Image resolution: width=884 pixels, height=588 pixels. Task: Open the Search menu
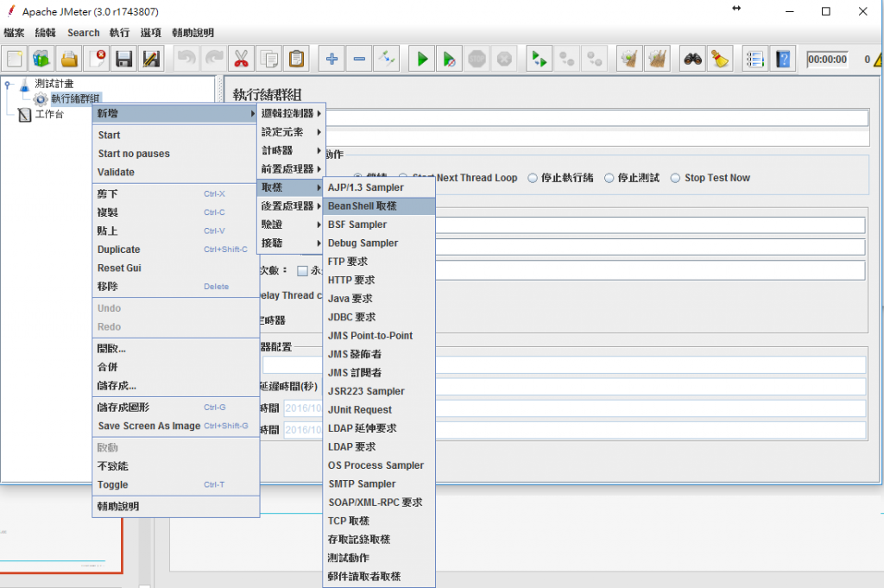pyautogui.click(x=84, y=33)
